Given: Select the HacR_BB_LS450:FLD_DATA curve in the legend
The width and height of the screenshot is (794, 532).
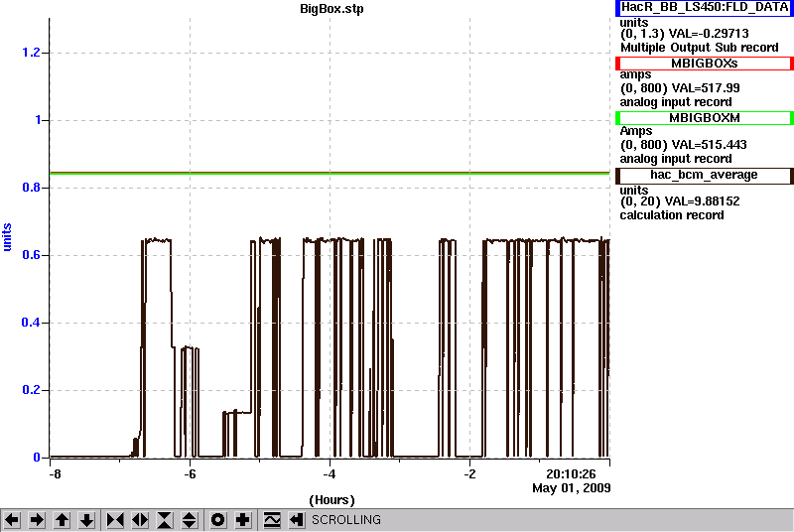Looking at the screenshot, I should 705,8.
